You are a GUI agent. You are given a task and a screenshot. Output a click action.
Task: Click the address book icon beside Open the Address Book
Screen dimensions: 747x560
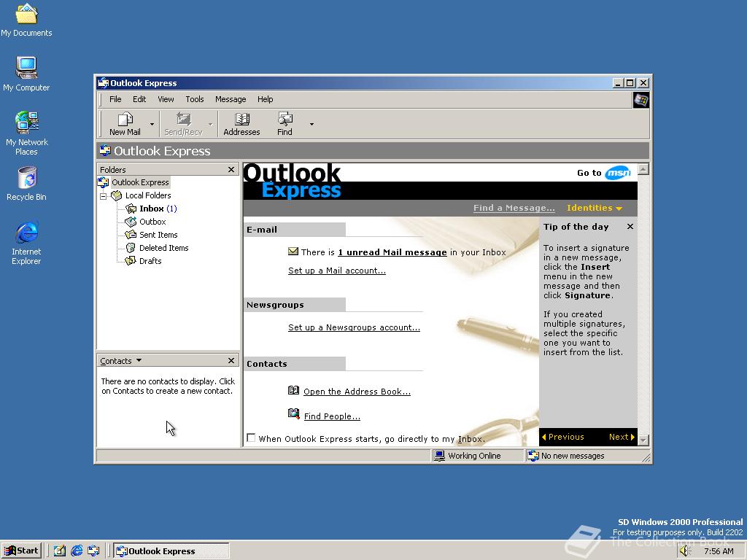(293, 391)
